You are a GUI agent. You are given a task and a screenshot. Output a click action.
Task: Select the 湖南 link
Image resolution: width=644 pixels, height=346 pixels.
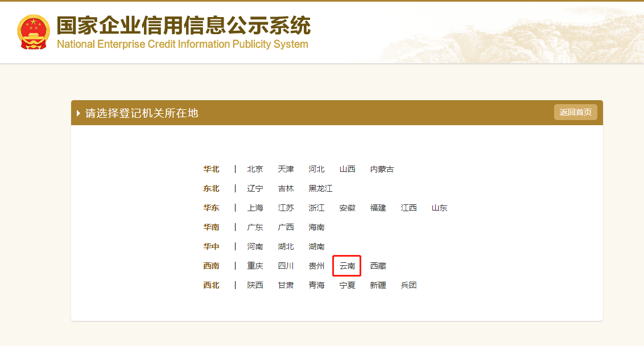point(317,246)
